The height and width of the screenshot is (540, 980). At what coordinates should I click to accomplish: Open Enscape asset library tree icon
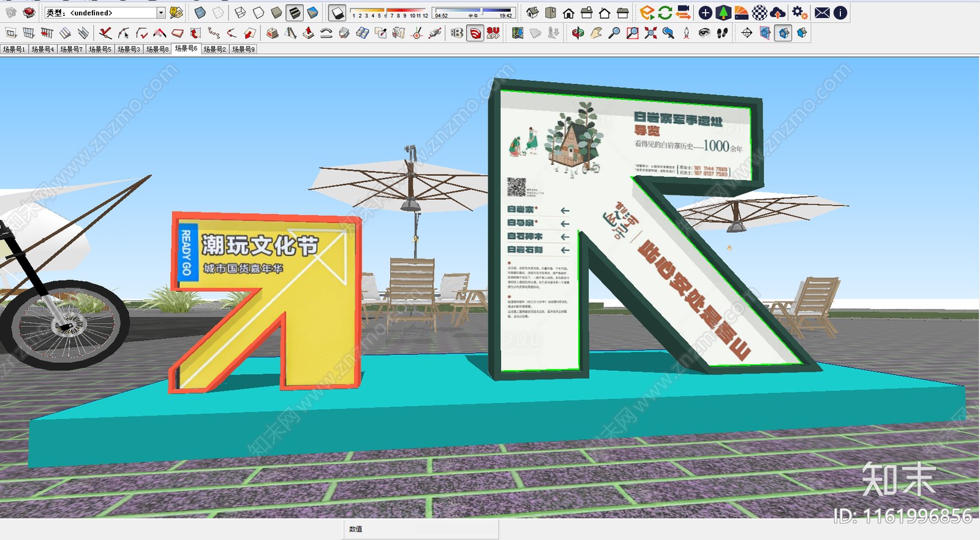[x=723, y=12]
